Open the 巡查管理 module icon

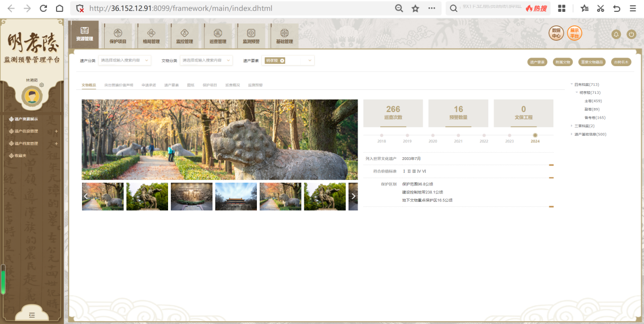point(218,35)
